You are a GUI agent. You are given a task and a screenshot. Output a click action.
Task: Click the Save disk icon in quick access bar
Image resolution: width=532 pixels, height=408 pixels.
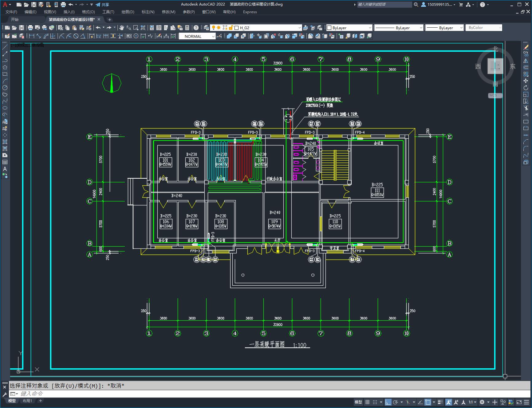(34, 4)
